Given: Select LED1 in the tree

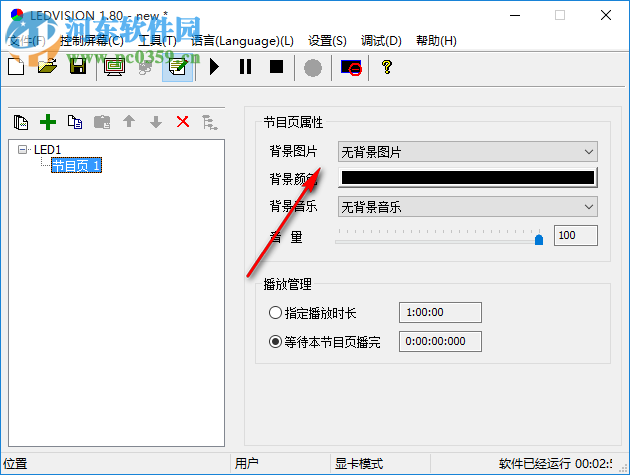Looking at the screenshot, I should pyautogui.click(x=47, y=149).
